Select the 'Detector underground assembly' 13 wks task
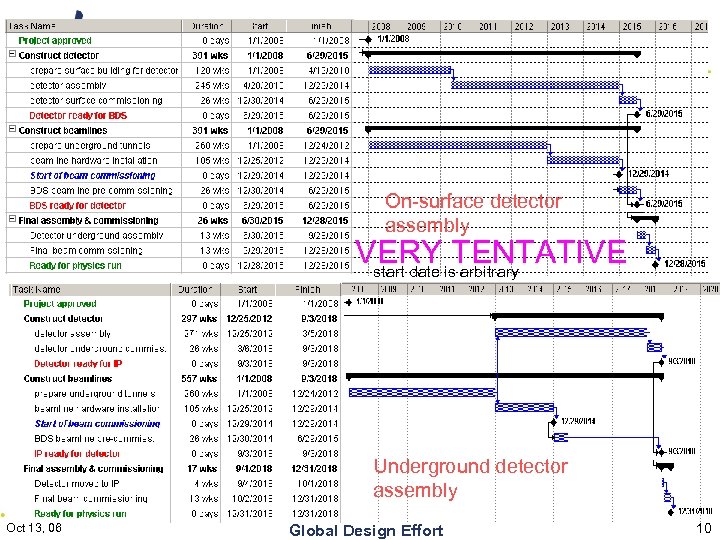Viewport: 720px width, 540px height. [96, 236]
